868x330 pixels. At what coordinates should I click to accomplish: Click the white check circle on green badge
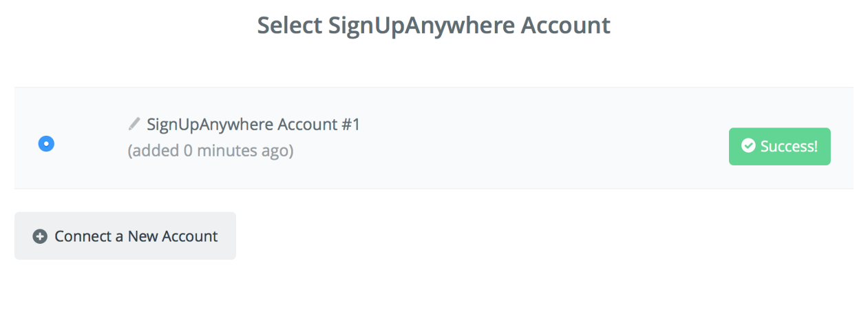(x=748, y=146)
